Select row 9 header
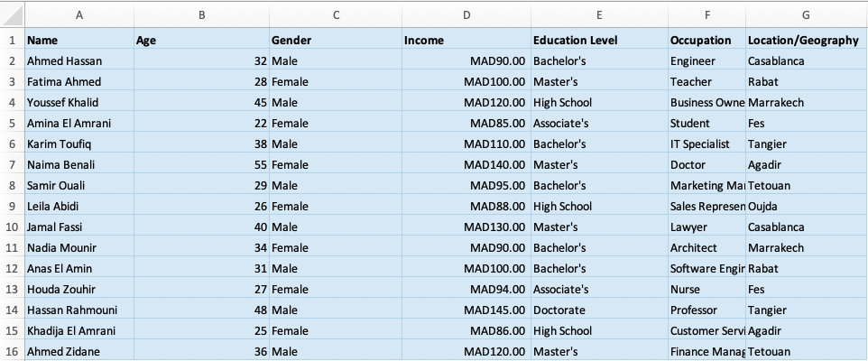868x361 pixels. coord(12,206)
